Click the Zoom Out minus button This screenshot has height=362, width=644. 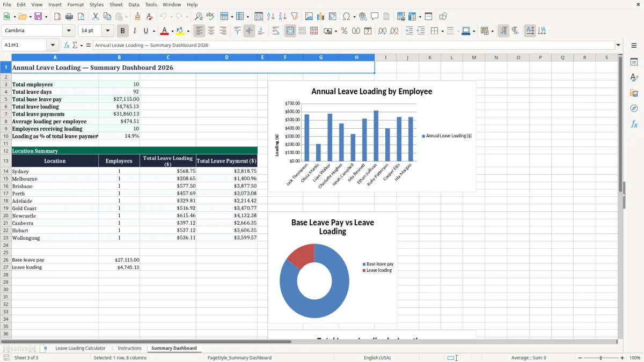pos(580,358)
